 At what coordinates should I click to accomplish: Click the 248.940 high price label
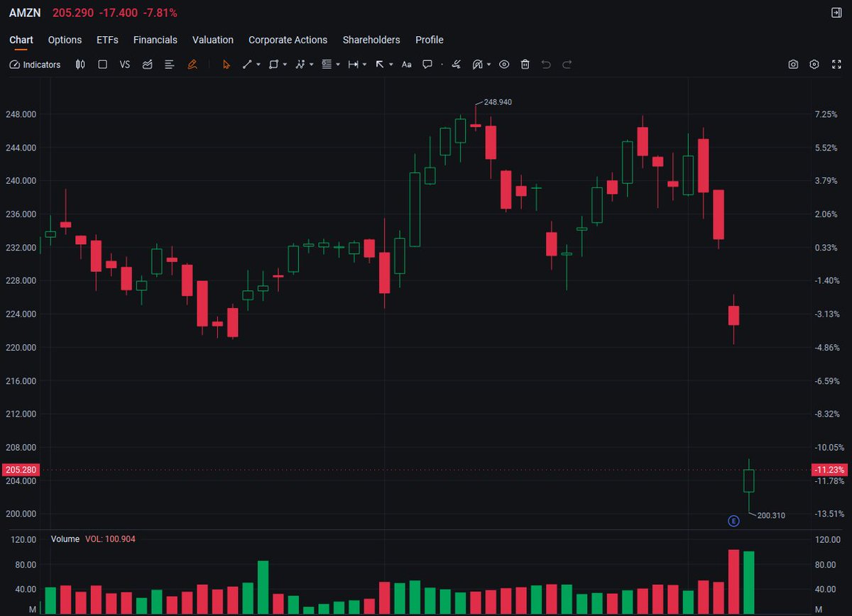tap(498, 102)
